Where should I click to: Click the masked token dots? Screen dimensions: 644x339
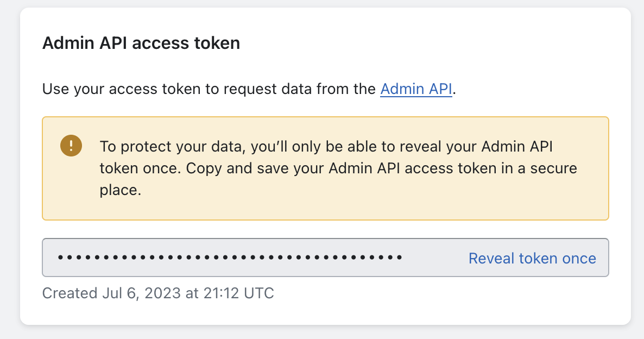click(x=229, y=258)
